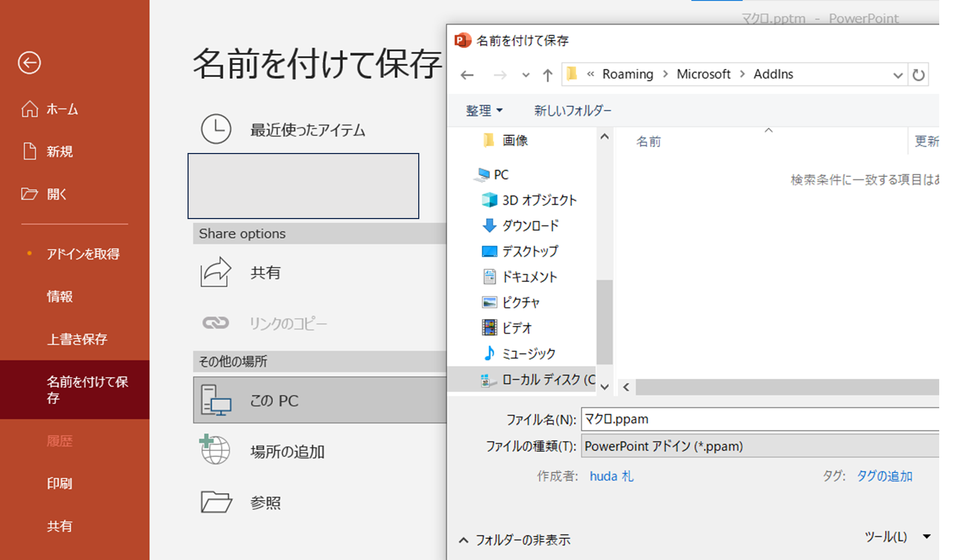Screen dimensions: 966x560
Task: Click the back arrow circle in backstage
Action: pyautogui.click(x=29, y=63)
